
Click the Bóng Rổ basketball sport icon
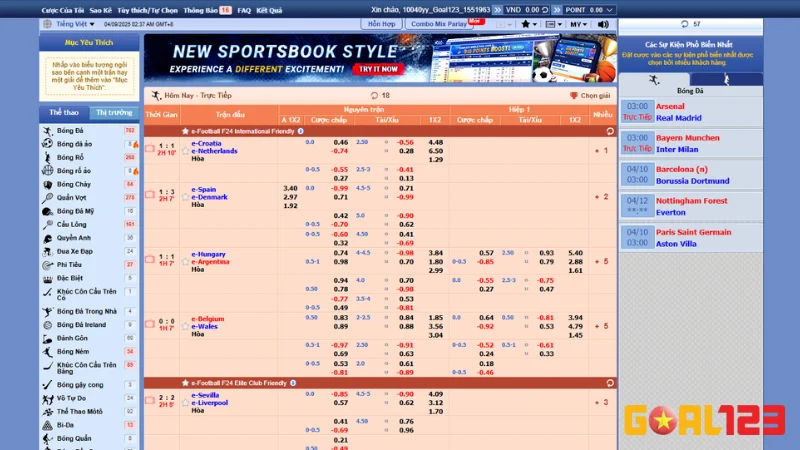[48, 157]
